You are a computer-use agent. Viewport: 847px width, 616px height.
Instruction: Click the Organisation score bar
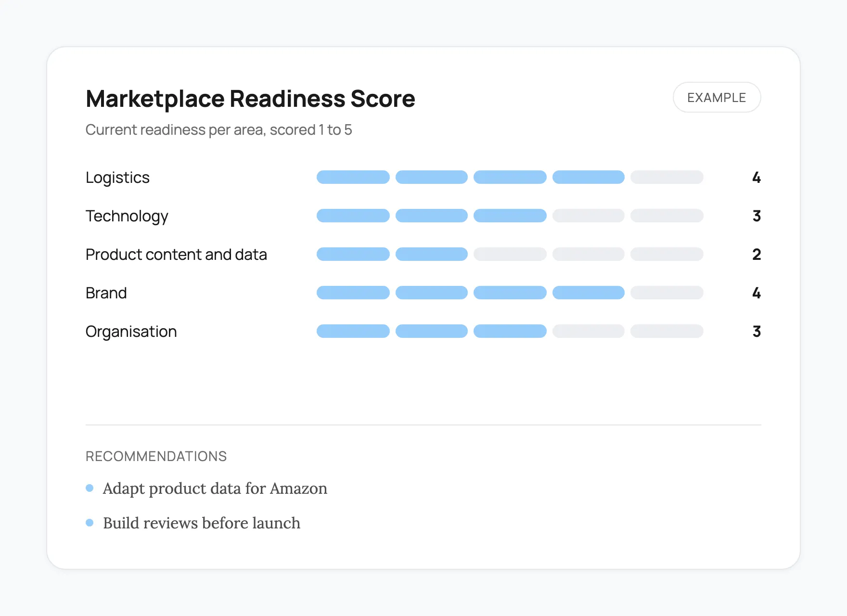pos(510,331)
